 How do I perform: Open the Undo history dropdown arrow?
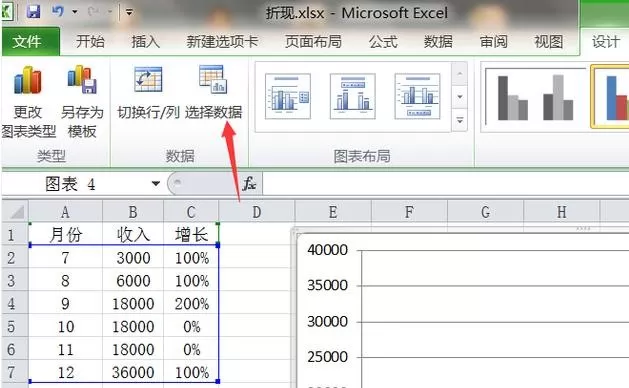click(x=75, y=12)
